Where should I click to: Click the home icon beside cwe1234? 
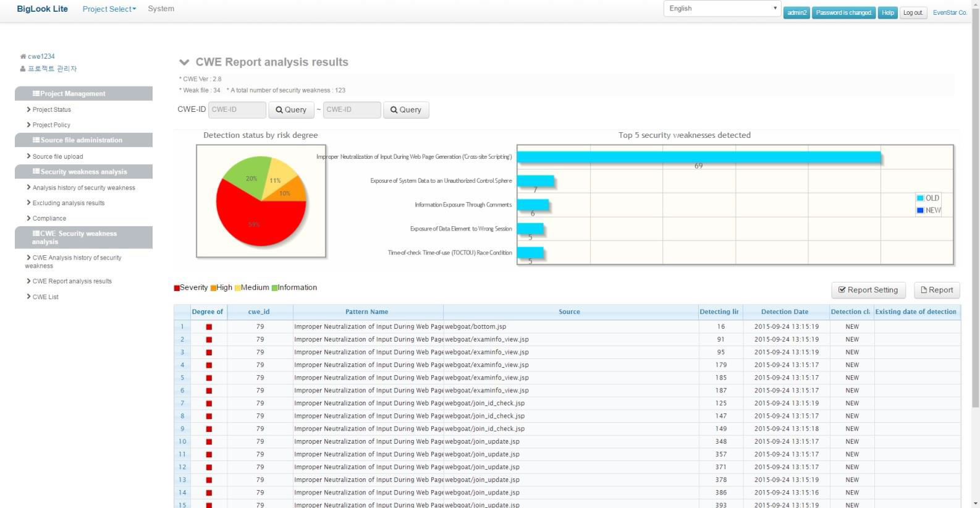tap(23, 56)
